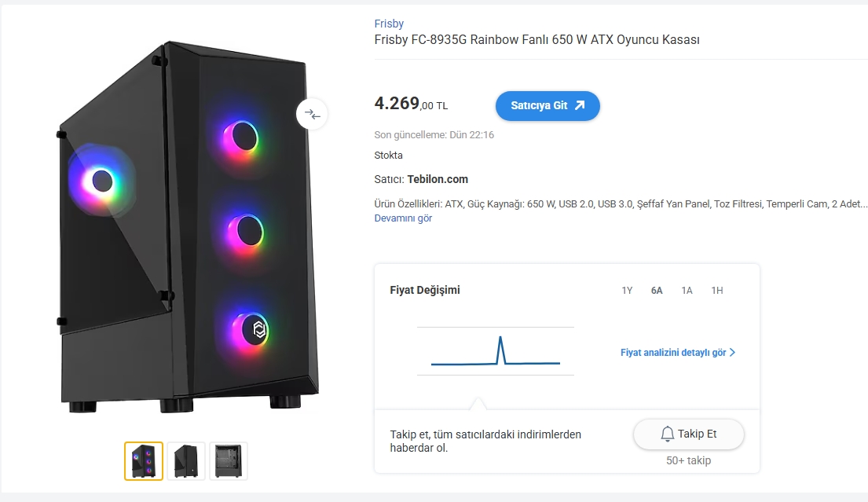Click the 50+ takip follower count

pyautogui.click(x=688, y=460)
